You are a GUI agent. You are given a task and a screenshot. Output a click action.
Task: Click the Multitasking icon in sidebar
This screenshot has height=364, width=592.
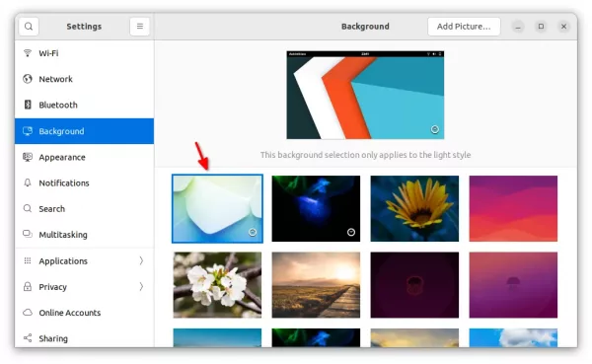(28, 234)
